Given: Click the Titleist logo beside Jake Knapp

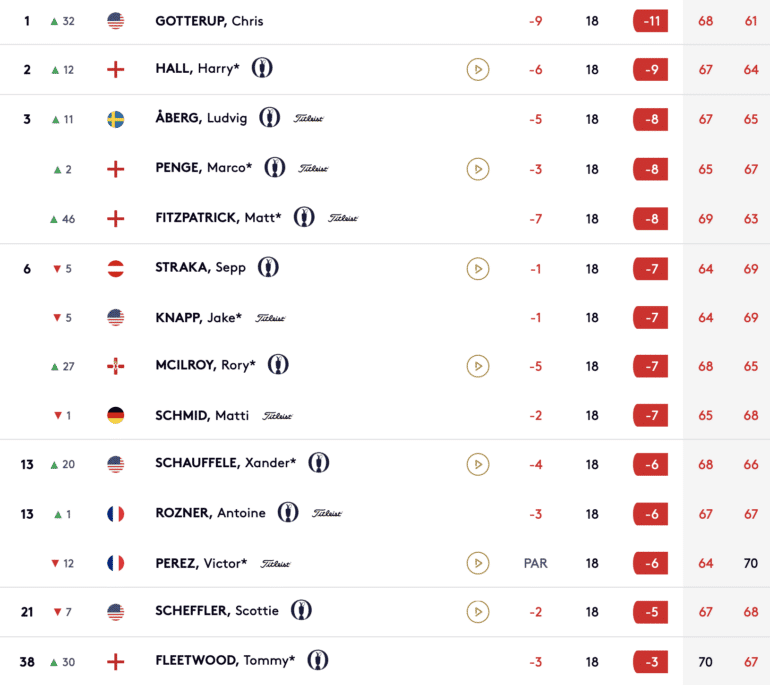Looking at the screenshot, I should 270,318.
